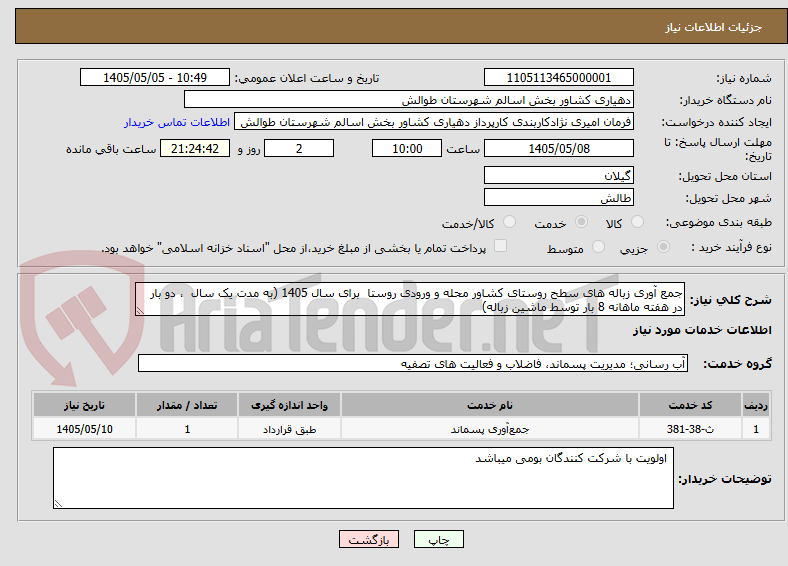The height and width of the screenshot is (566, 788).
Task: Click the request creator name field
Action: pyautogui.click(x=434, y=122)
